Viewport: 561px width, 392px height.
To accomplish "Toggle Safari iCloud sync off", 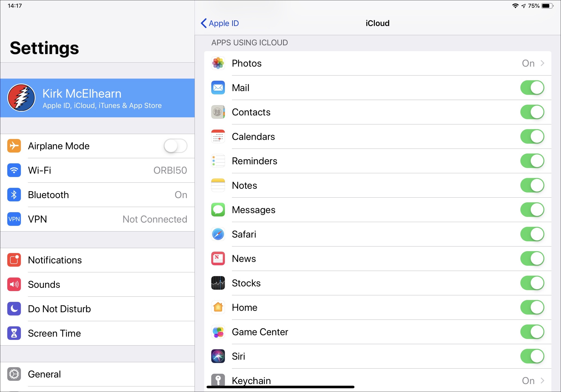I will click(x=532, y=234).
